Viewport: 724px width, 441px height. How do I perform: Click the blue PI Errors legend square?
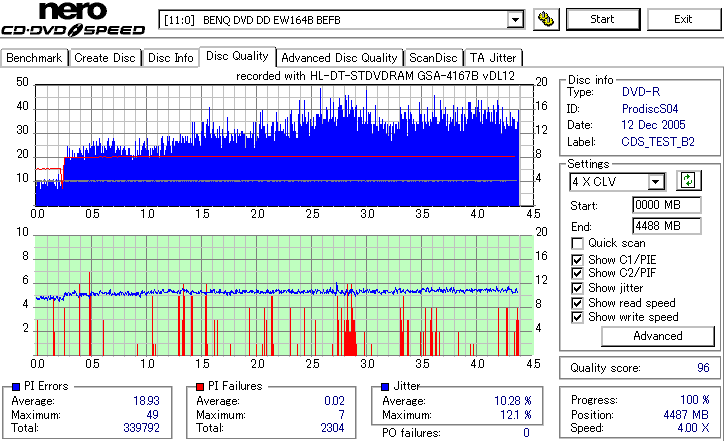(x=16, y=387)
